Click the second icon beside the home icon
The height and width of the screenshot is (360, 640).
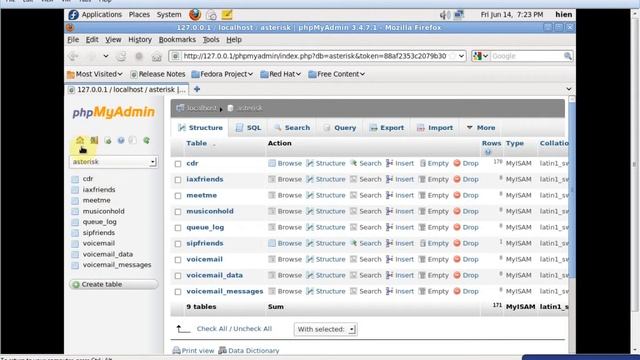94,140
